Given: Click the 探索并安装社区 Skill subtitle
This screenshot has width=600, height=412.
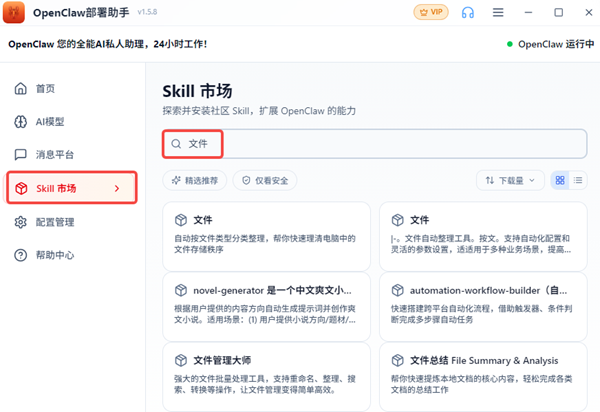Looking at the screenshot, I should click(259, 111).
